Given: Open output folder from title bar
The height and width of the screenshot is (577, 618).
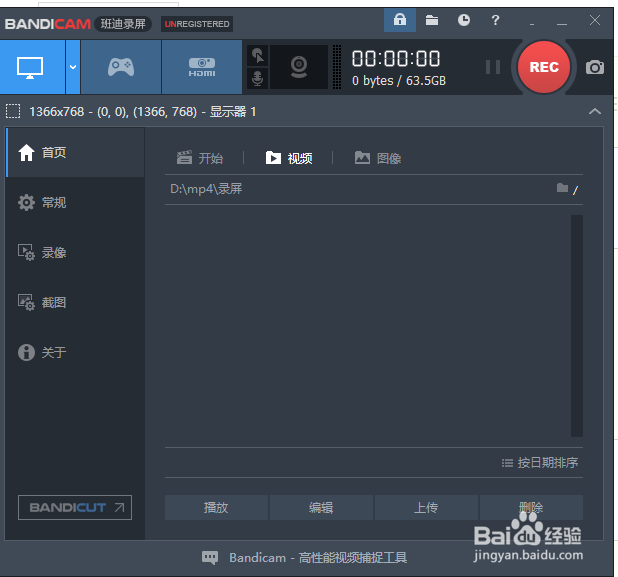Looking at the screenshot, I should [432, 20].
